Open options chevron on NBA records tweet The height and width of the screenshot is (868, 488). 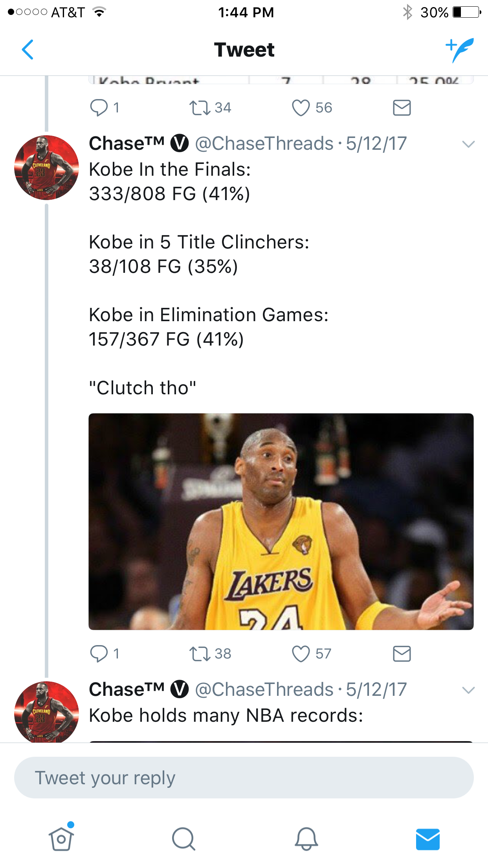coord(468,690)
